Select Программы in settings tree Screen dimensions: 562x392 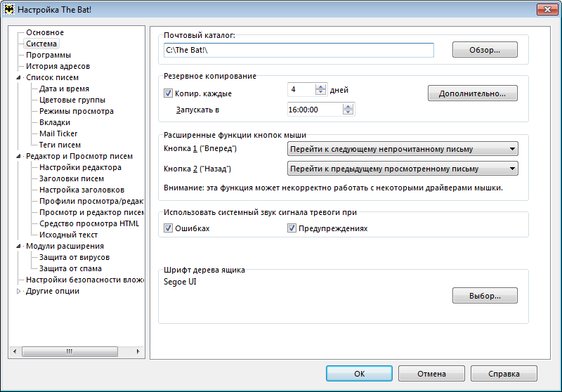(x=48, y=55)
